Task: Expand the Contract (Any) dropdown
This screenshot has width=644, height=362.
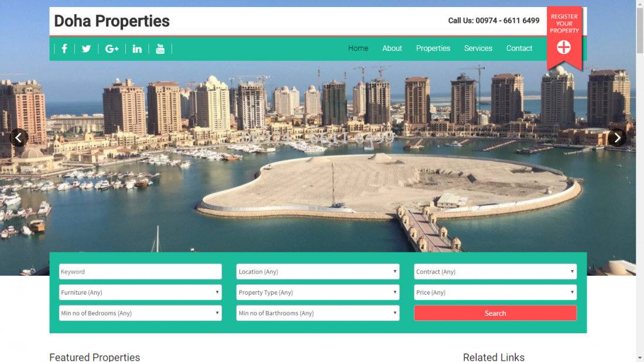Action: (x=495, y=272)
